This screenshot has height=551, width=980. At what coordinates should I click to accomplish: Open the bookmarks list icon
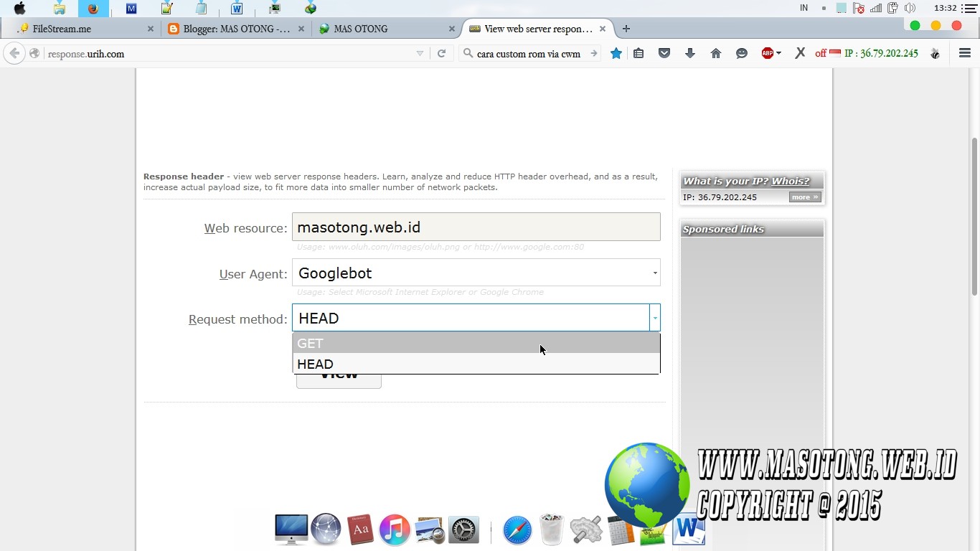(x=639, y=54)
